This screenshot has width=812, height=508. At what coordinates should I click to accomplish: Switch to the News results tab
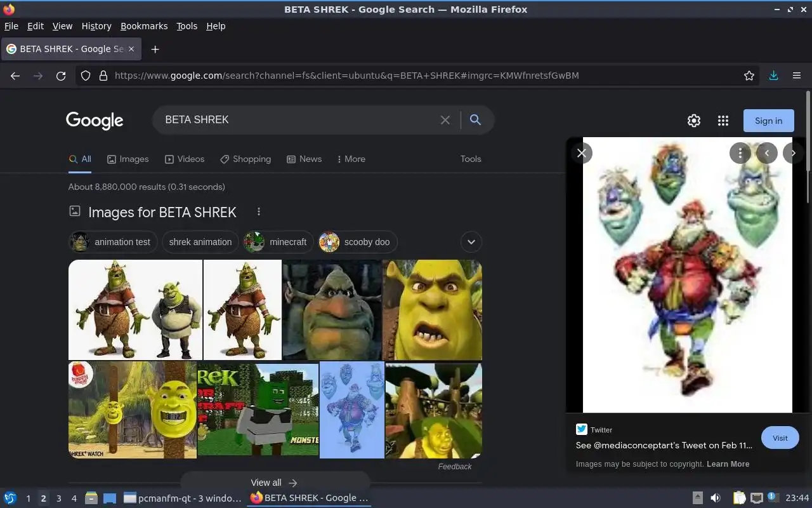click(304, 159)
